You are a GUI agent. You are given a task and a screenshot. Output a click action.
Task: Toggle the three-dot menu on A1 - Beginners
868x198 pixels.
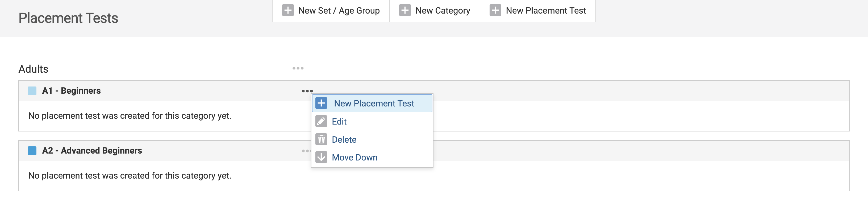(x=307, y=91)
